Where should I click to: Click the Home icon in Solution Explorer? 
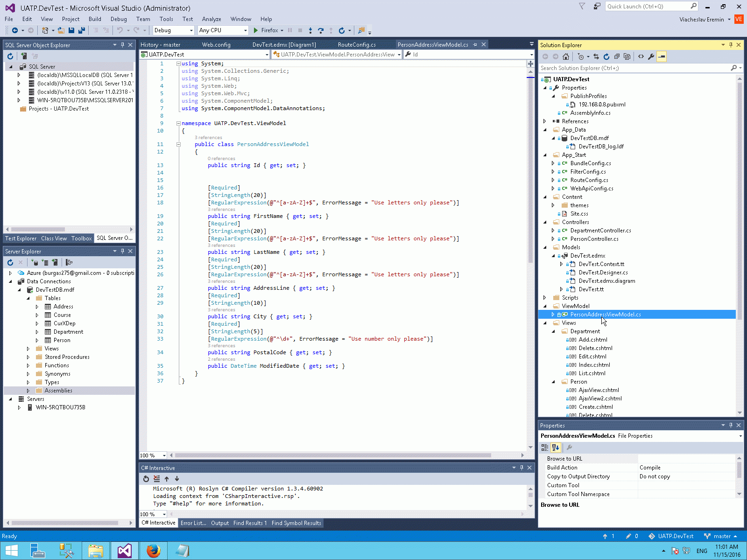566,56
